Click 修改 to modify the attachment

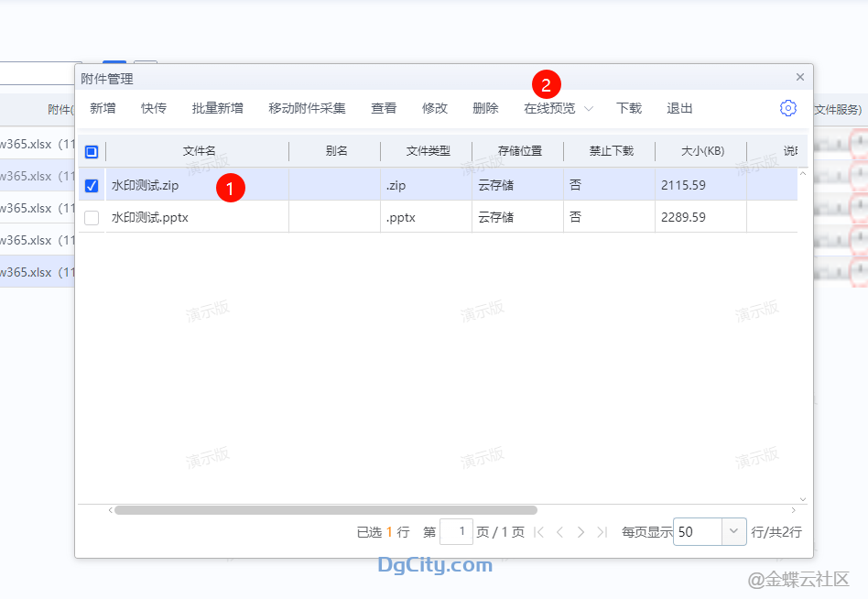[x=435, y=107]
